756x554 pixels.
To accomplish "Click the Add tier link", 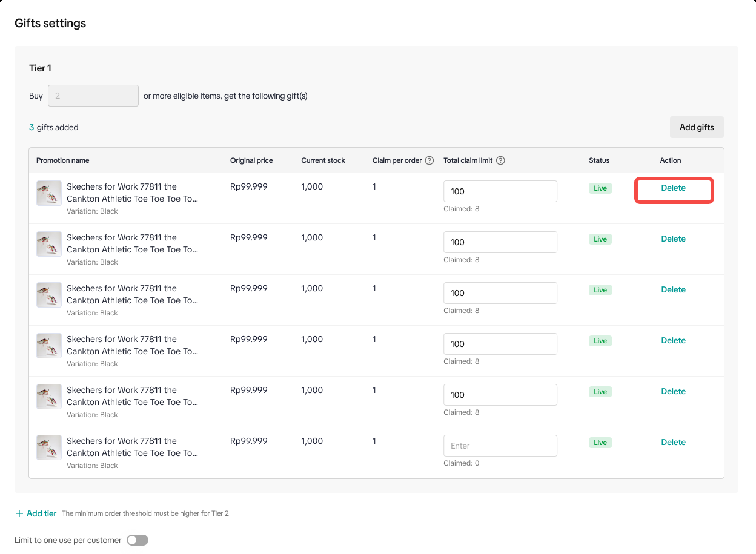I will [x=41, y=513].
